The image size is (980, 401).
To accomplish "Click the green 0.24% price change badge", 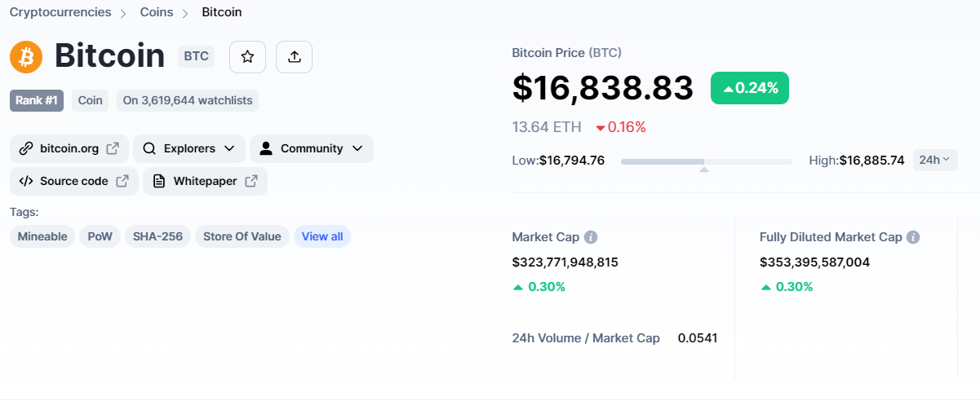I will click(x=750, y=88).
